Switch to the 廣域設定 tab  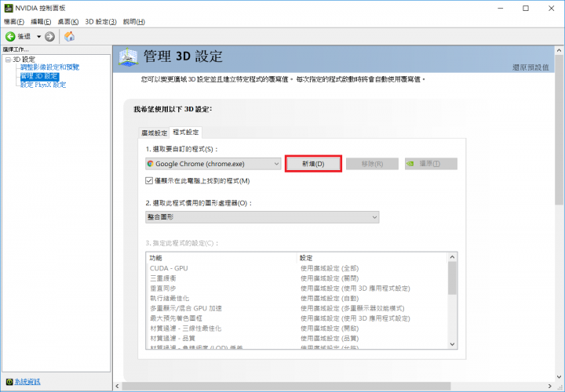(x=155, y=132)
